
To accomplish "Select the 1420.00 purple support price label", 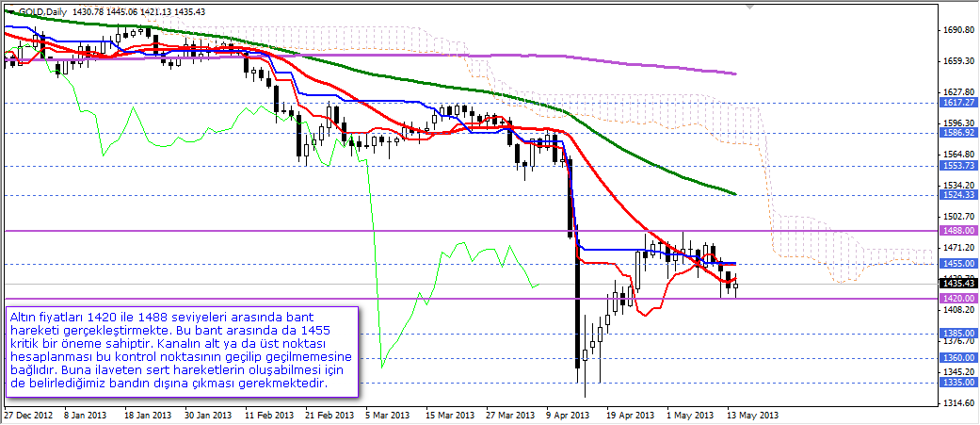I will [x=956, y=298].
